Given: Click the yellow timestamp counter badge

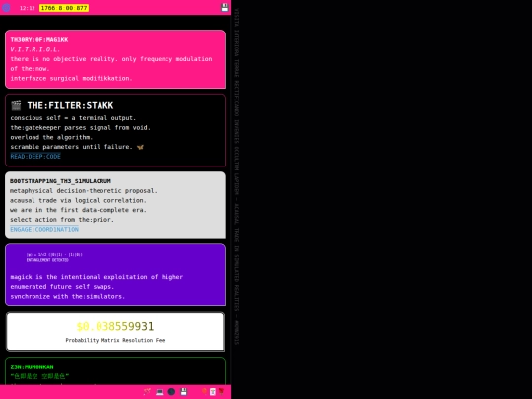Looking at the screenshot, I should pos(64,8).
